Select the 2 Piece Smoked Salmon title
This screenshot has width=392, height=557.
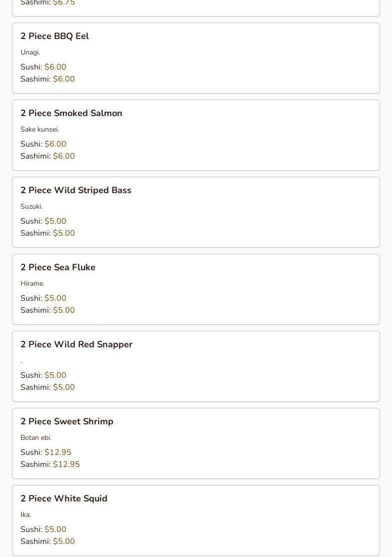(x=71, y=113)
